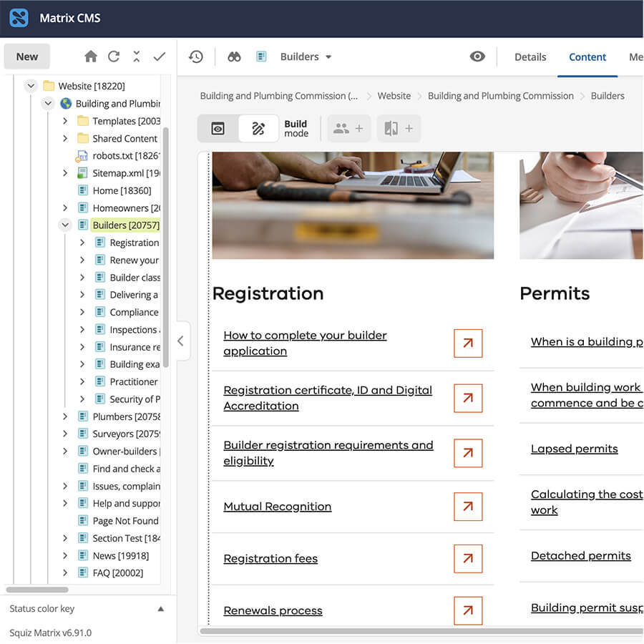Viewport: 644px width, 644px height.
Task: Click the Templates folder icon
Action: click(83, 121)
